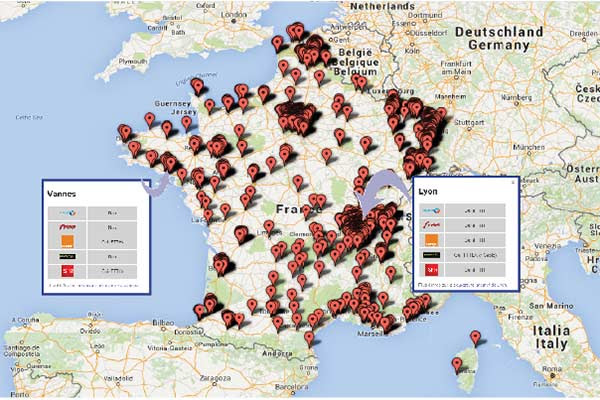Viewport: 600px width, 400px height.
Task: Click the Cardiff city label
Action: [x=157, y=28]
